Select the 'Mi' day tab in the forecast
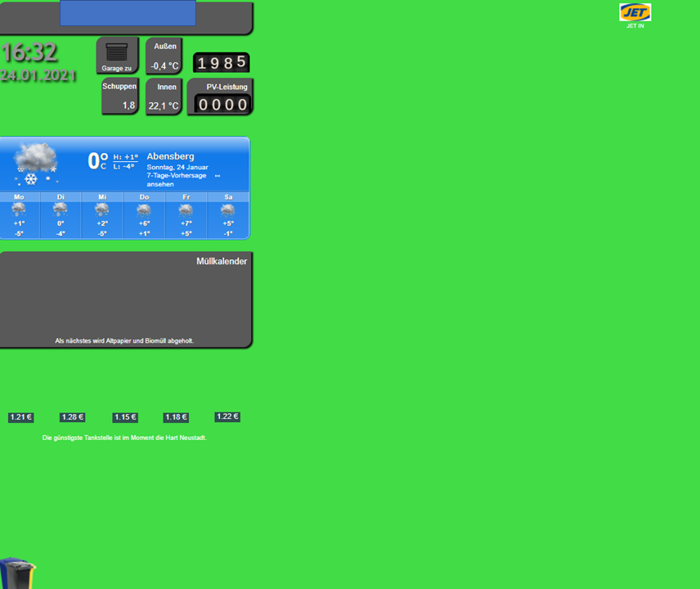This screenshot has height=589, width=700. coord(101,196)
